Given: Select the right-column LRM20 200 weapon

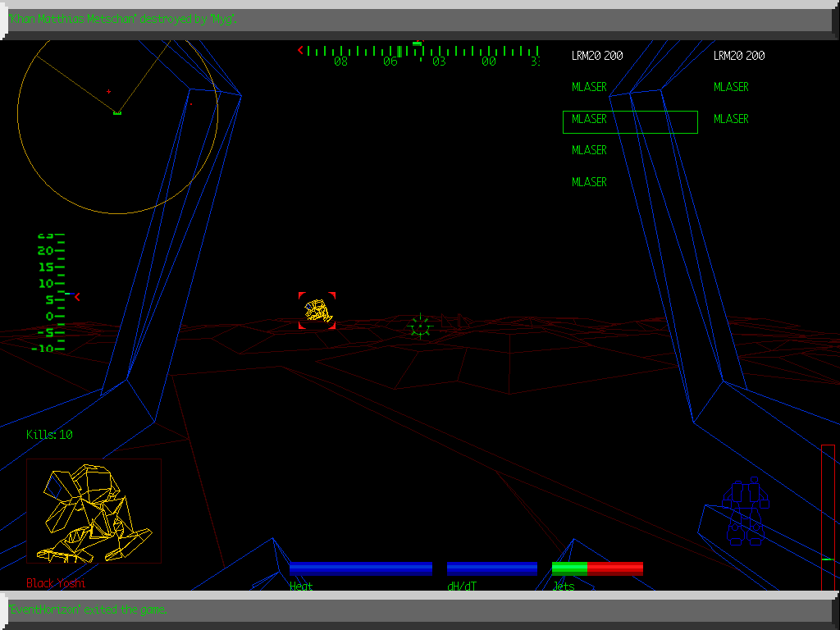Looking at the screenshot, I should point(739,56).
